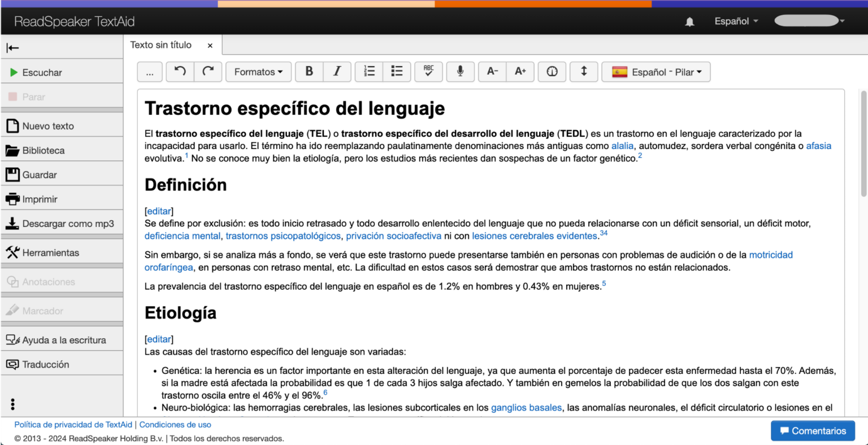Toggle the numbered list

[x=368, y=71]
